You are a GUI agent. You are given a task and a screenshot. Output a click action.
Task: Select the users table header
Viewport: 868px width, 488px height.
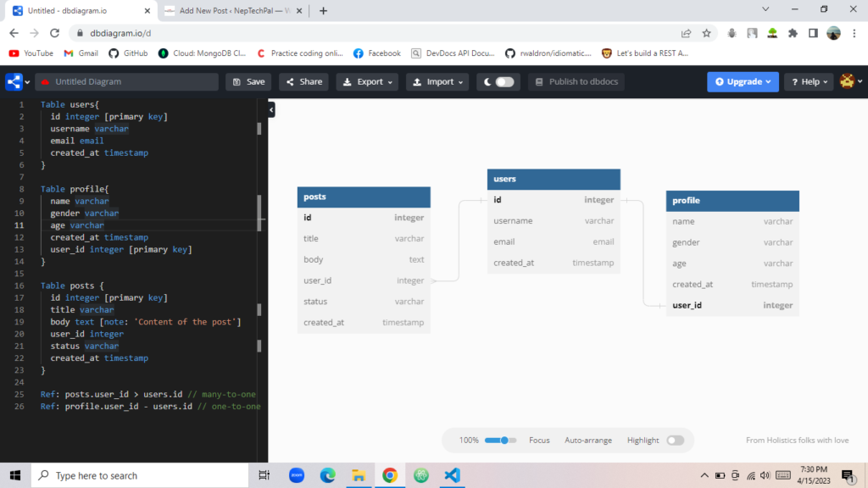(x=554, y=180)
